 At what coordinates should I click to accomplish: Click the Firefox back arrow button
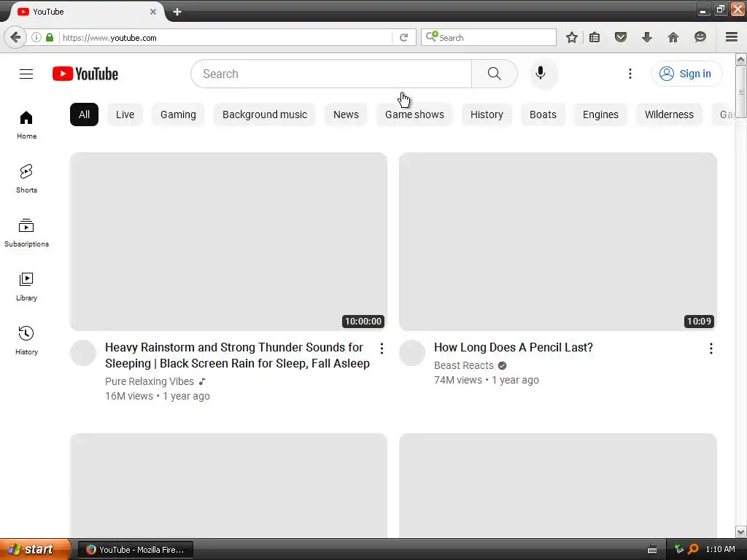point(15,37)
